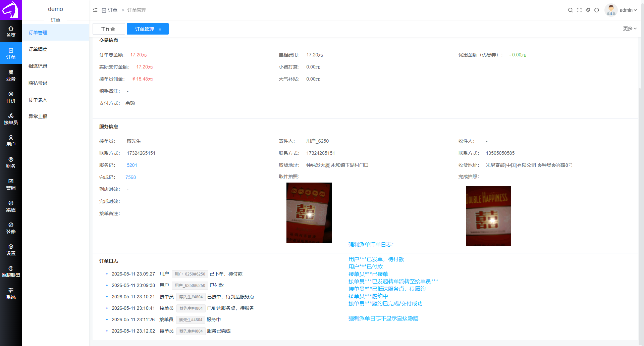The width and height of the screenshot is (644, 346).
Task: Select the 订单 orders sidebar icon
Action: (x=11, y=53)
